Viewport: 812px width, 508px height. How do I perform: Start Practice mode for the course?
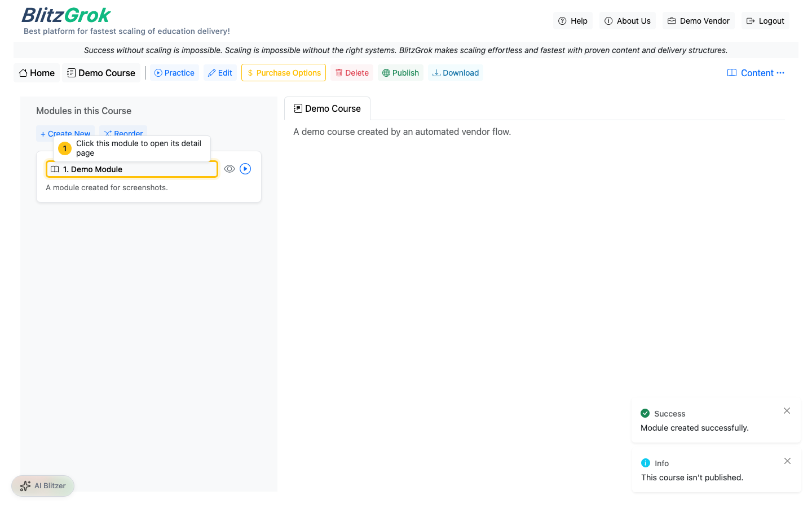click(174, 73)
